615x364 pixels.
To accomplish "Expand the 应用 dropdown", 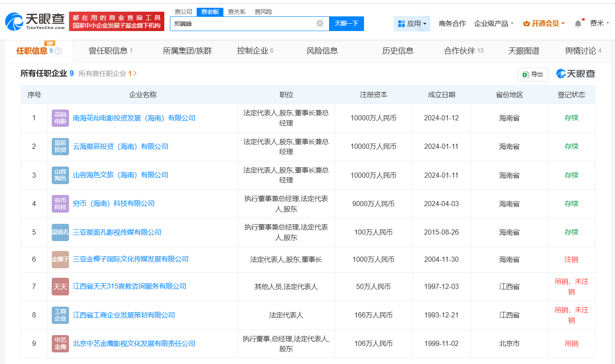I will 412,24.
